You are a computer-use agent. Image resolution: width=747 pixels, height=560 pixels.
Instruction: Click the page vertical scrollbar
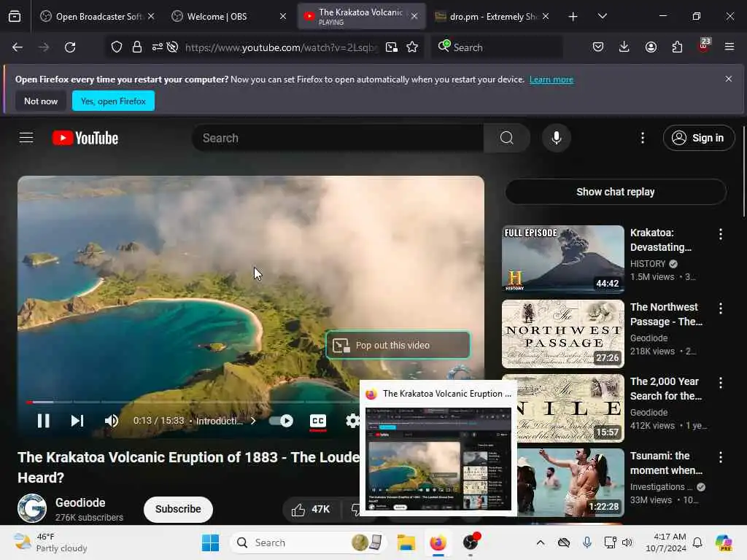click(x=743, y=171)
